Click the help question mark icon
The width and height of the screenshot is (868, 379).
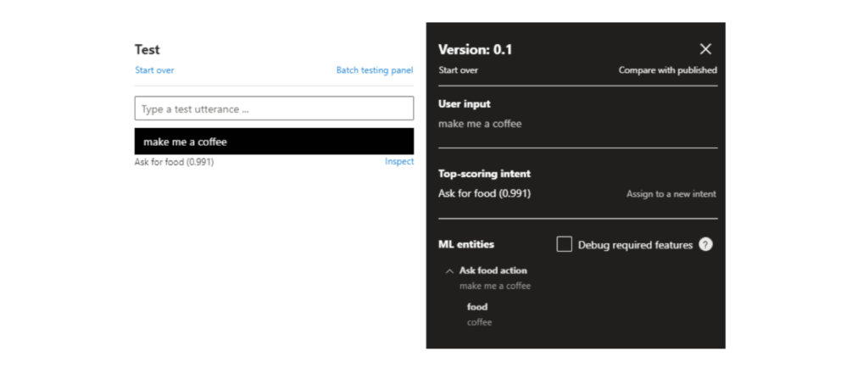705,244
